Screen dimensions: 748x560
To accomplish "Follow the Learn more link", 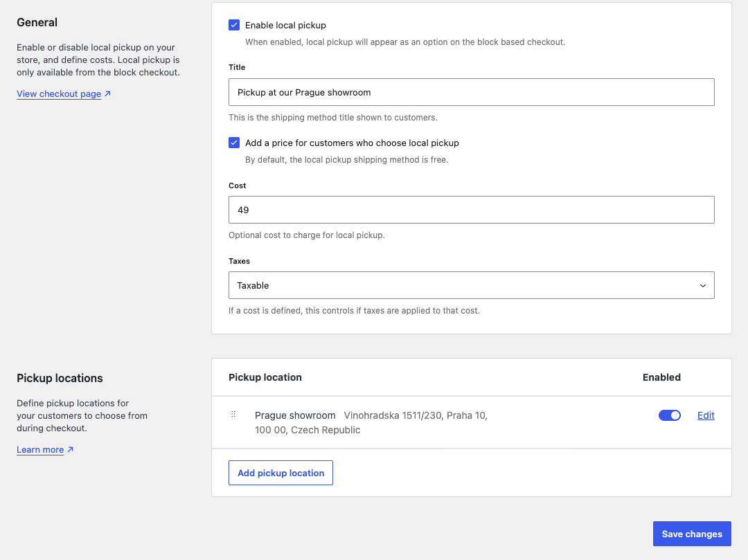I will (40, 449).
